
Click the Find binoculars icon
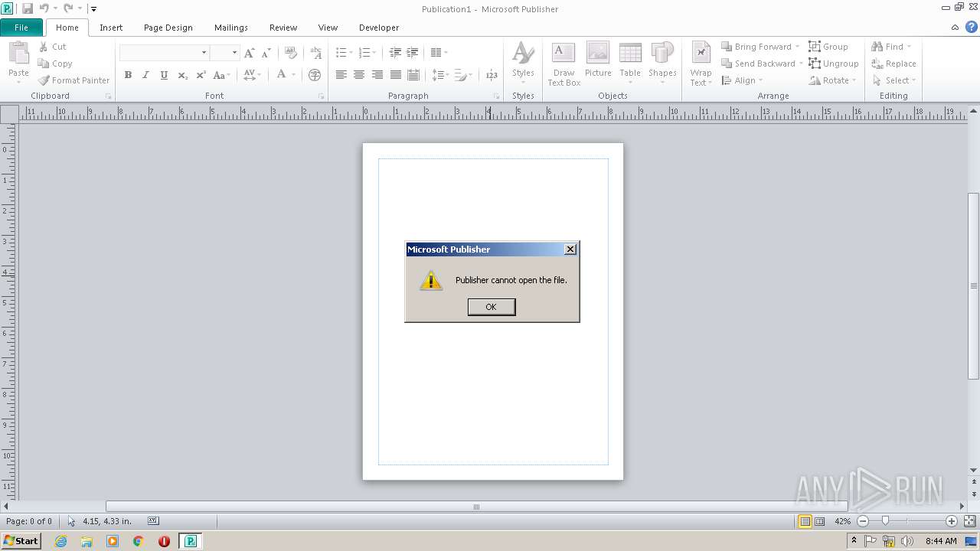pyautogui.click(x=877, y=47)
